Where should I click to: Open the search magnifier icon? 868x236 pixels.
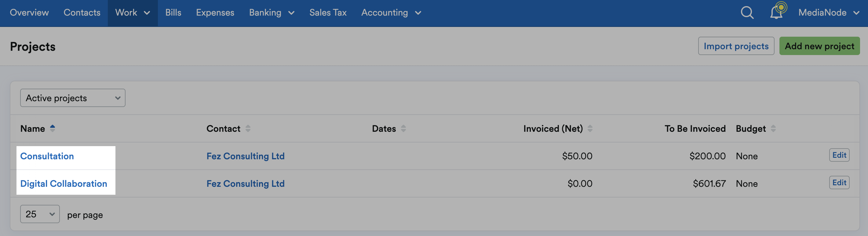(747, 13)
